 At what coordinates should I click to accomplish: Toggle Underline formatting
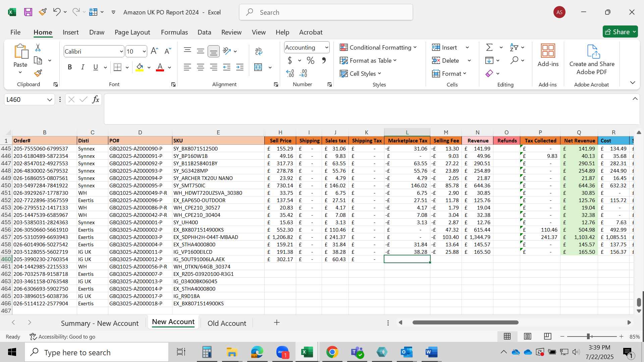96,67
